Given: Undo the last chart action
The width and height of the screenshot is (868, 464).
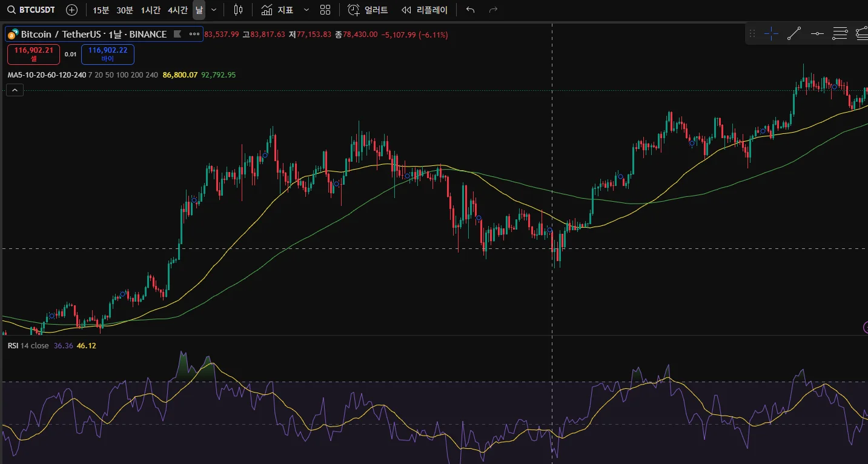Looking at the screenshot, I should point(471,10).
